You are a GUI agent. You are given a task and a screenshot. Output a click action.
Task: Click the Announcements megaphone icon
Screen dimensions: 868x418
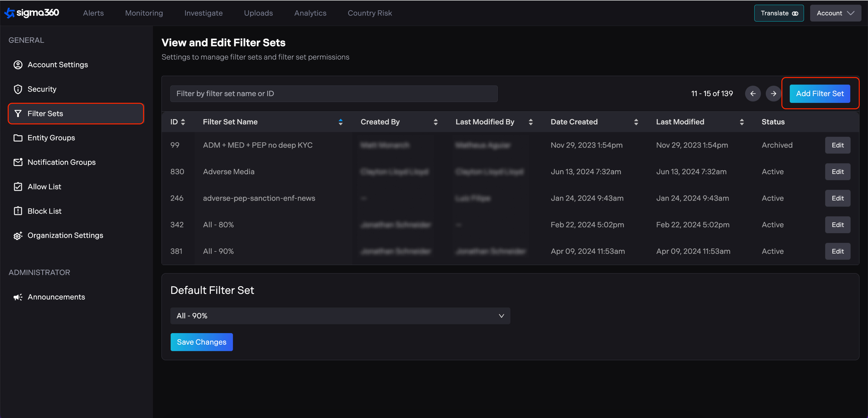tap(18, 297)
